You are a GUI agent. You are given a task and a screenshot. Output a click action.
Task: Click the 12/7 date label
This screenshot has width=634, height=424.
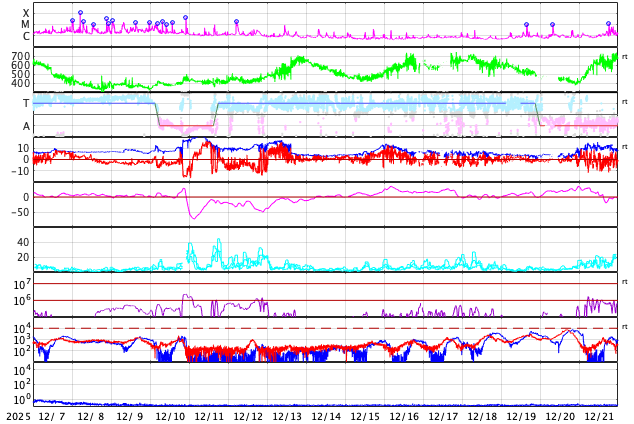53,416
